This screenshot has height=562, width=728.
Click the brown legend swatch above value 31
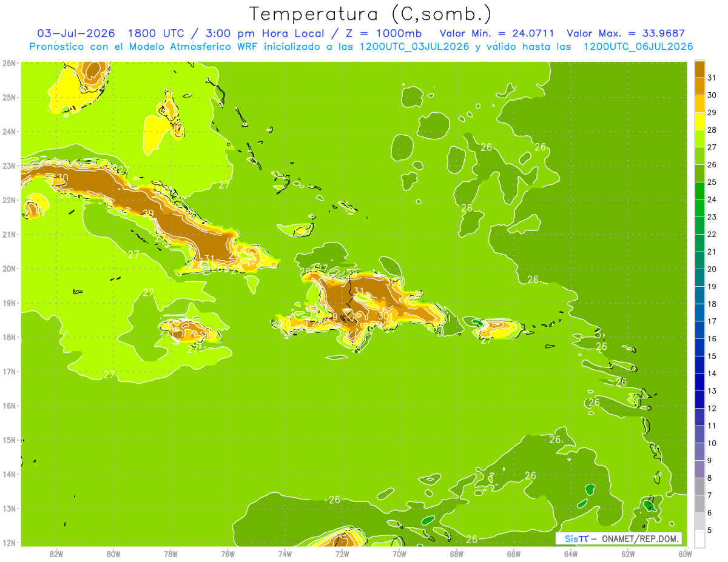[x=699, y=69]
